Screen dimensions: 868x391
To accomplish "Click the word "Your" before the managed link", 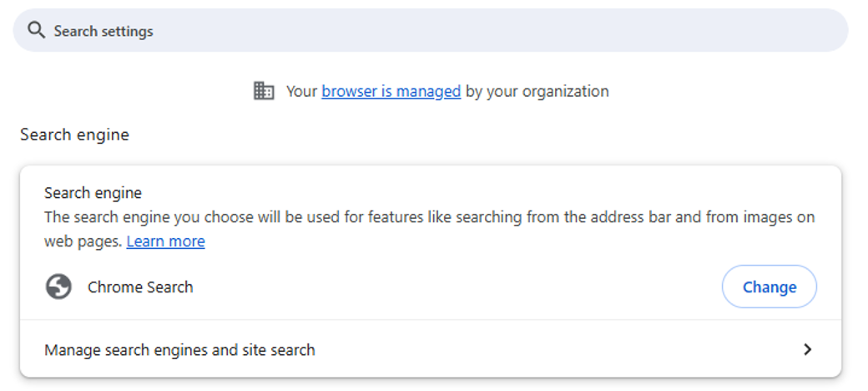I will (301, 91).
